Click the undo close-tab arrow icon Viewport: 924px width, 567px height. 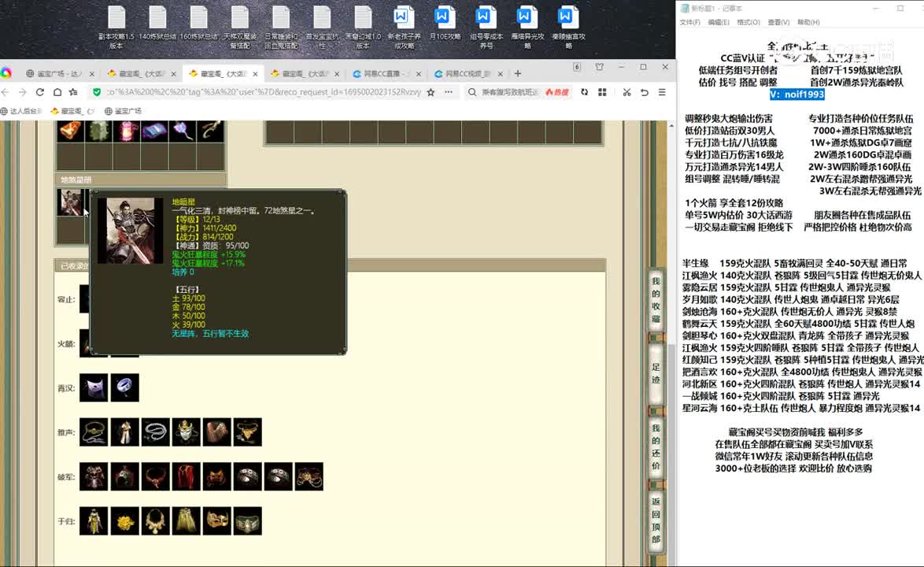click(644, 92)
